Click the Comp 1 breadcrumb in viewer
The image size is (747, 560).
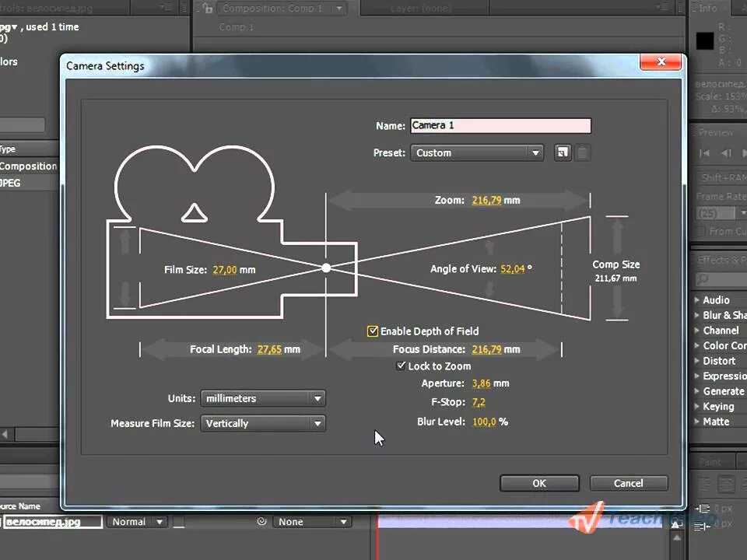pyautogui.click(x=236, y=27)
